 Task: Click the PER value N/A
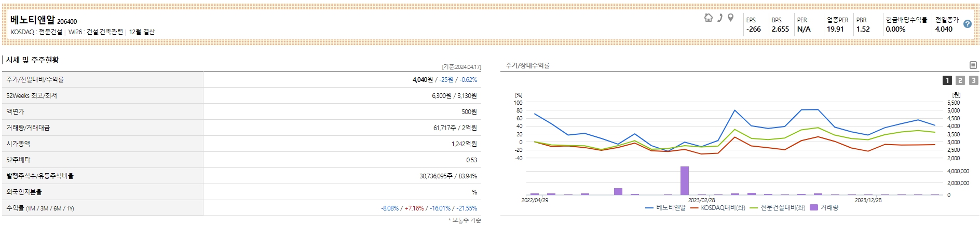pyautogui.click(x=804, y=30)
